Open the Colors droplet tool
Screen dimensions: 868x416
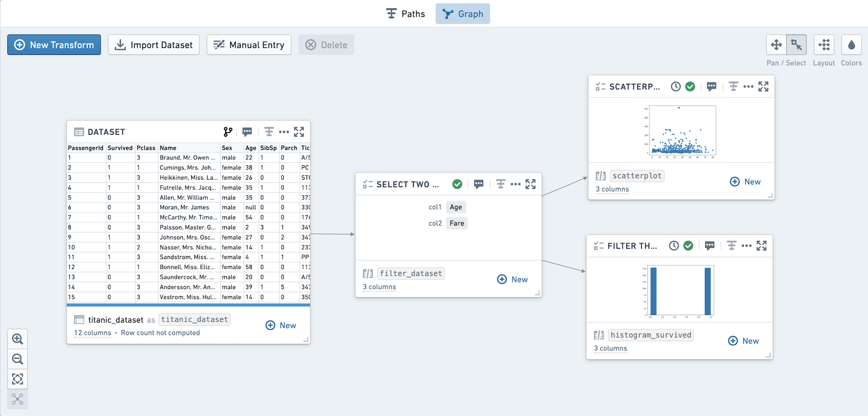tap(851, 45)
